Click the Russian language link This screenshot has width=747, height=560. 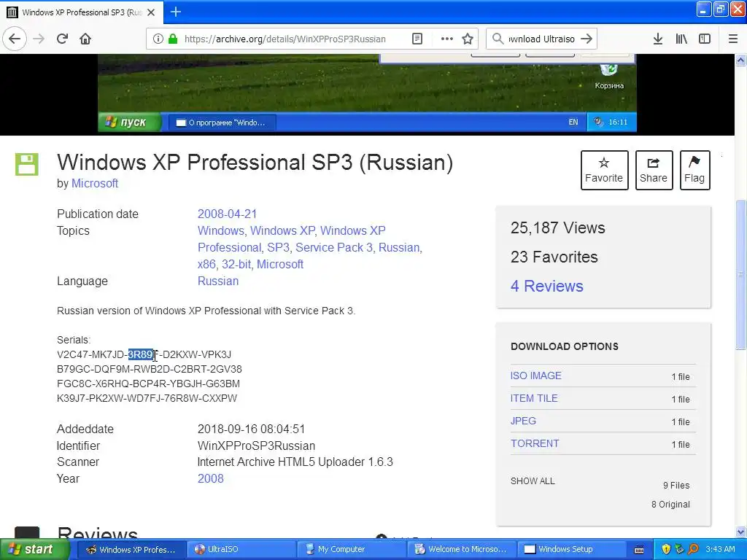click(x=218, y=281)
